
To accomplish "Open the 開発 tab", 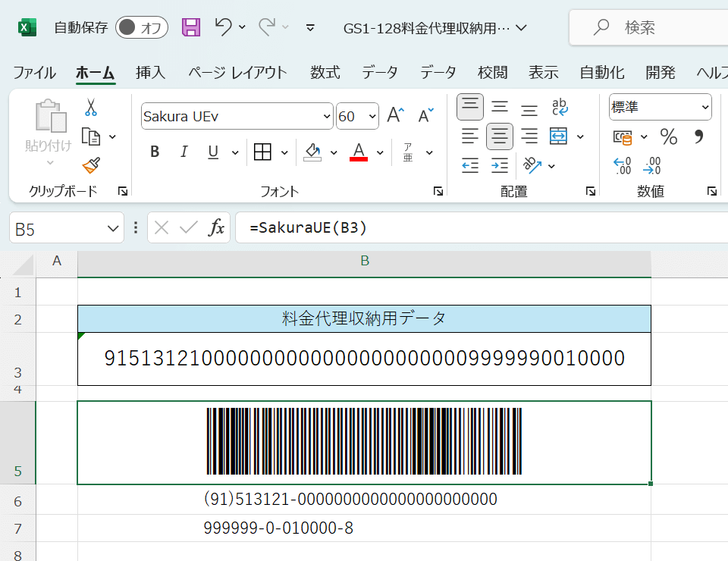I will pyautogui.click(x=661, y=72).
